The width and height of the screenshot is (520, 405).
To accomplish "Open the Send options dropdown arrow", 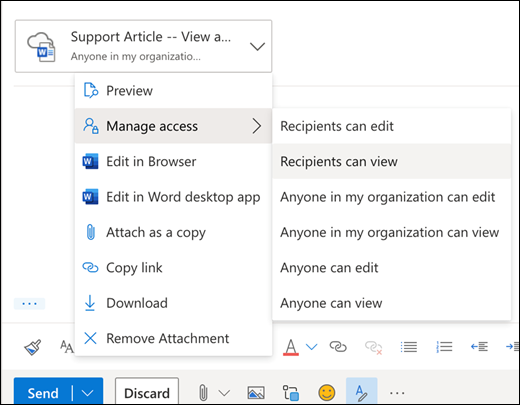I will click(87, 393).
